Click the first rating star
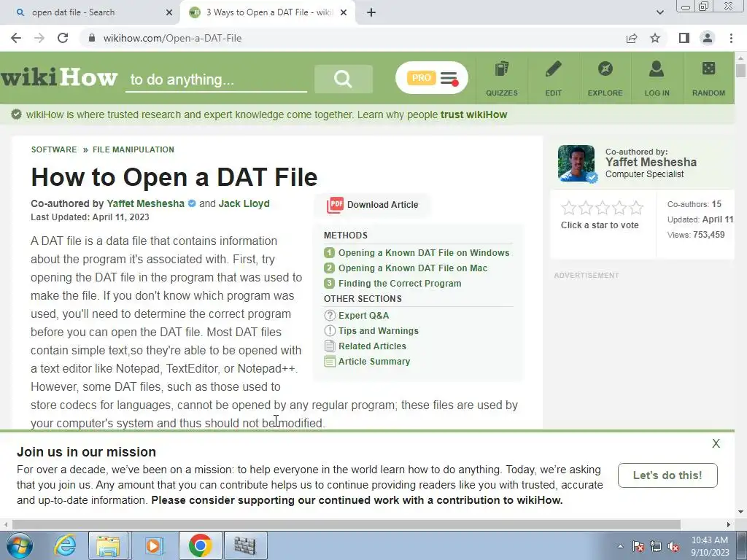Viewport: 747px width, 560px height. click(568, 208)
